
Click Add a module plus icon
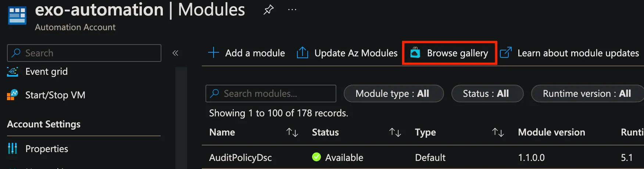(x=214, y=53)
